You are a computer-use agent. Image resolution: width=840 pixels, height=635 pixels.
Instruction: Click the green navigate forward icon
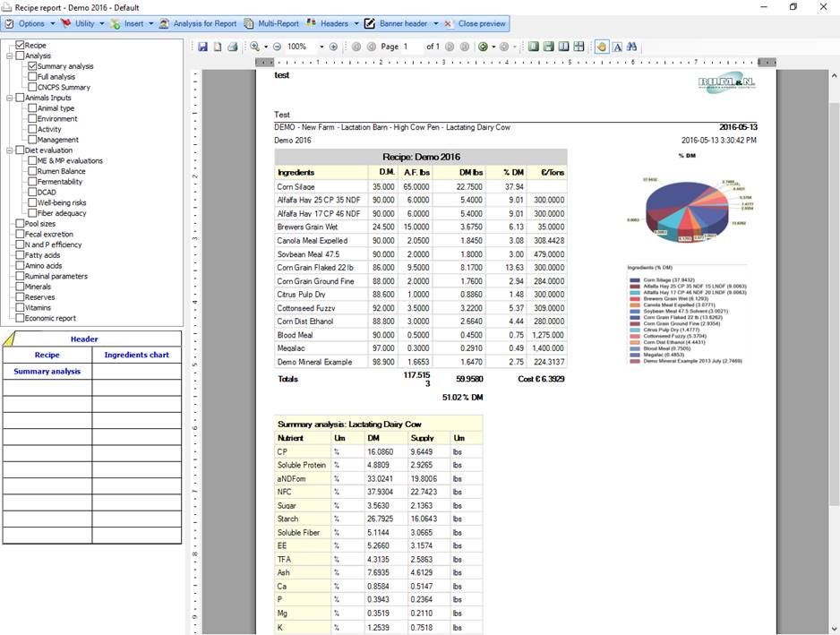click(483, 47)
